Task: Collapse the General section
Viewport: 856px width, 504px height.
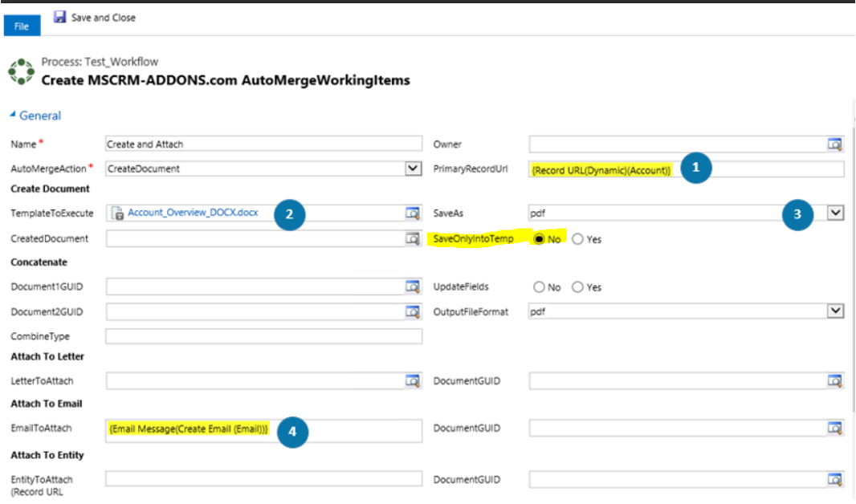Action: [13, 115]
